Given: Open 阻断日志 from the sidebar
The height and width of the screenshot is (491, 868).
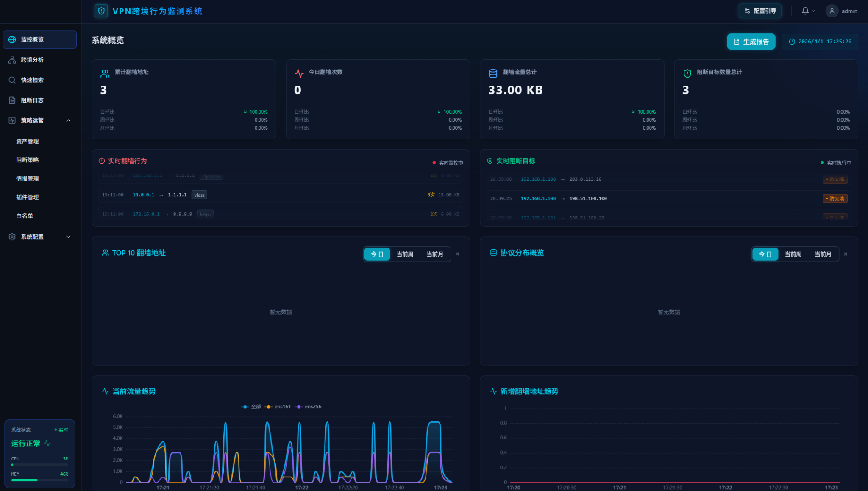Looking at the screenshot, I should pyautogui.click(x=32, y=100).
